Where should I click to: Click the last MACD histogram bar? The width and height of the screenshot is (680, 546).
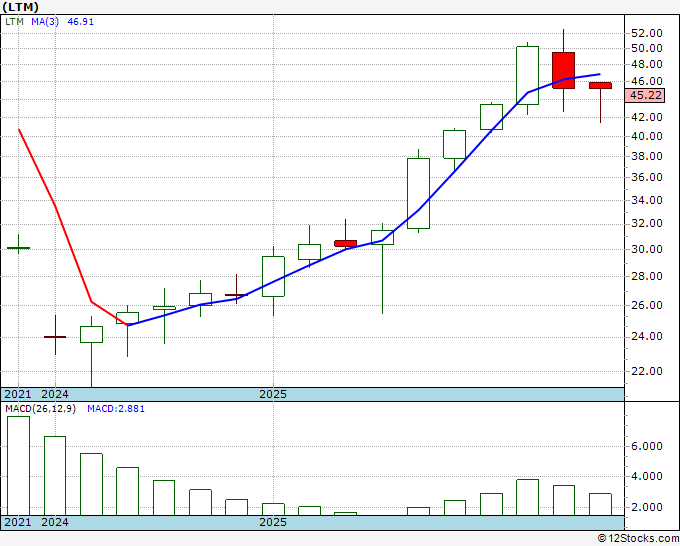click(x=600, y=504)
